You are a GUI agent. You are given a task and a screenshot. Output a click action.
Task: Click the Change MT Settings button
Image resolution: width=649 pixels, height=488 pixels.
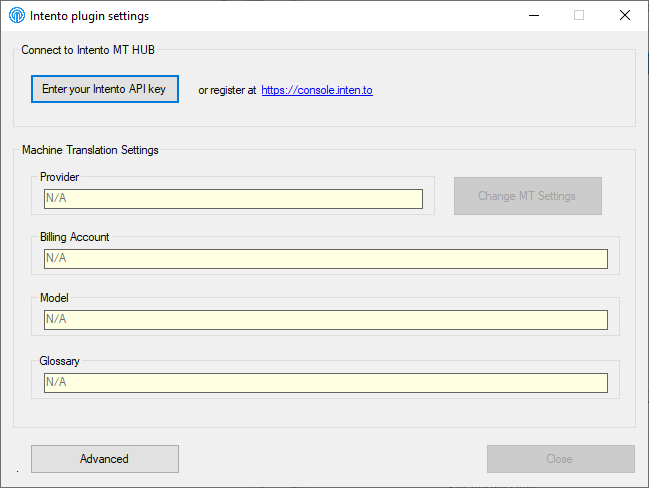[528, 196]
